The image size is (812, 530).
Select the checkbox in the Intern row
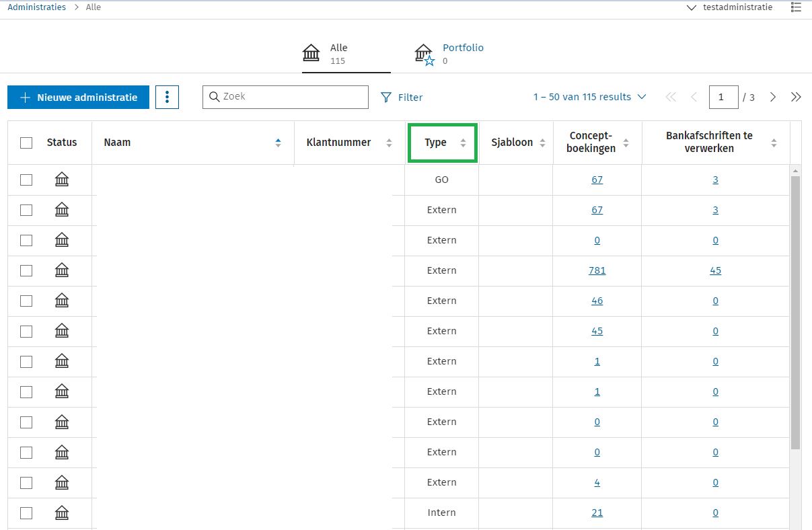point(26,513)
